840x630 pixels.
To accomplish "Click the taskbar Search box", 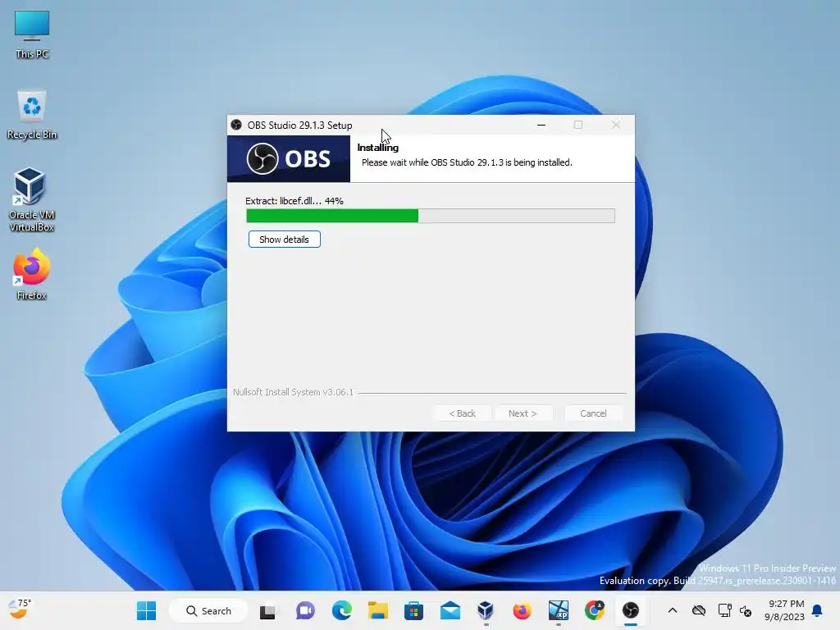I will tap(209, 610).
